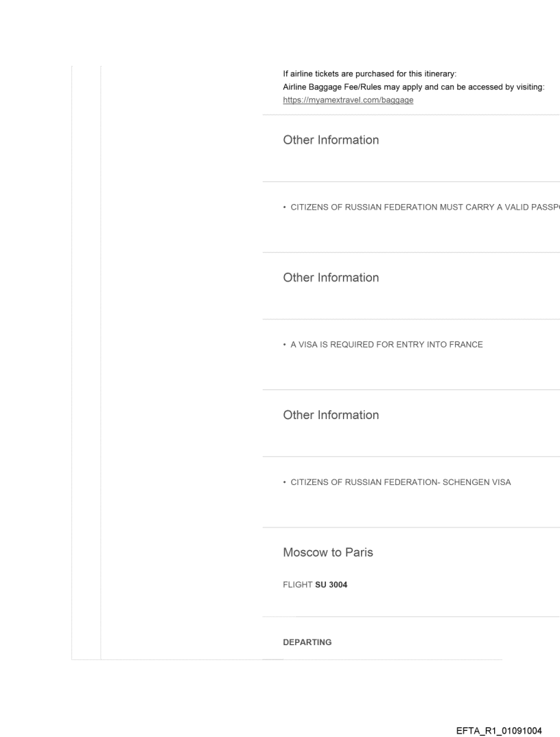The image size is (560, 737).
Task: Click Other Information heading above France visa note
Action: click(x=331, y=277)
